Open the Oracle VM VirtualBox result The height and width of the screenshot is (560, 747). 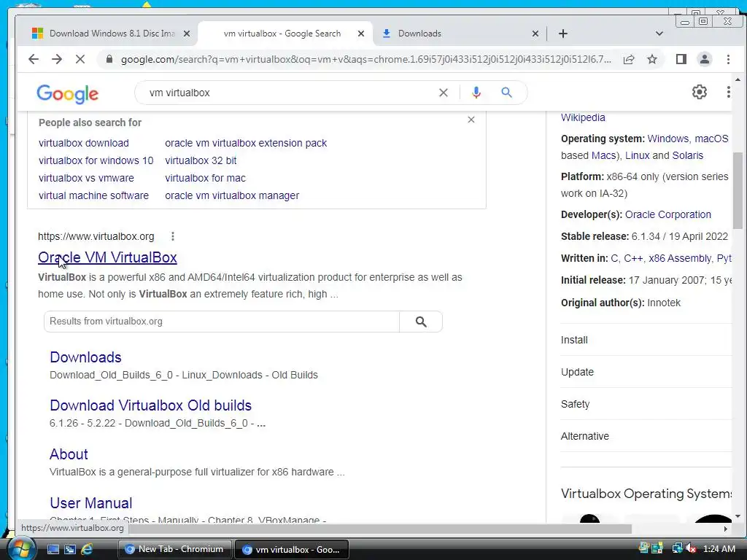(107, 257)
